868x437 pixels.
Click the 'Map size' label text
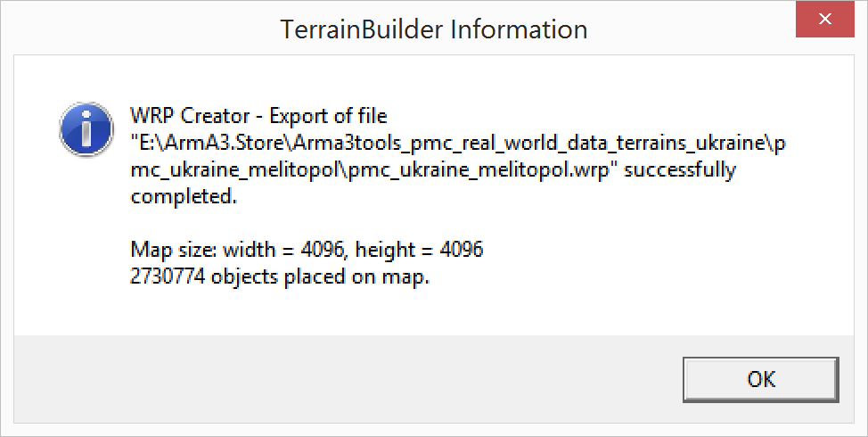click(173, 250)
